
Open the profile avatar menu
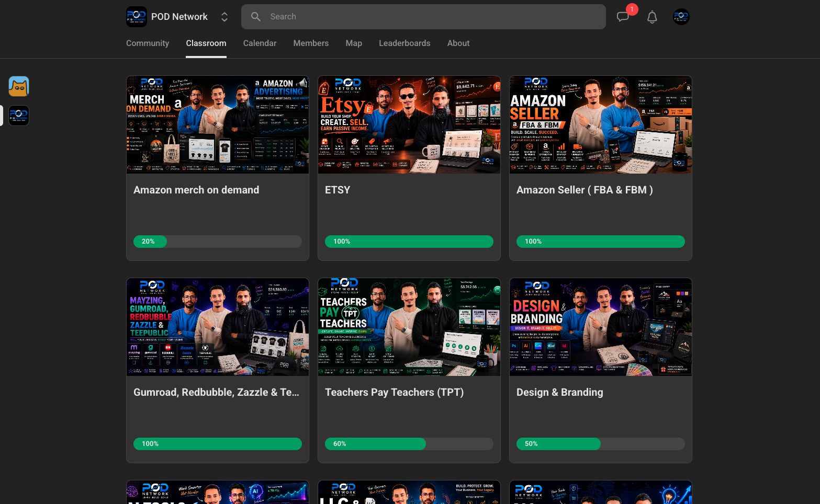(x=681, y=17)
